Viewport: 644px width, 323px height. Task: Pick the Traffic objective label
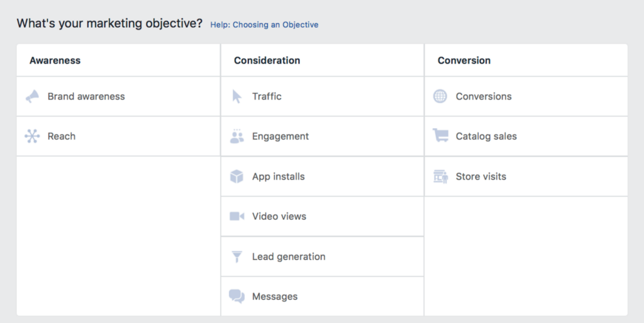pyautogui.click(x=267, y=97)
